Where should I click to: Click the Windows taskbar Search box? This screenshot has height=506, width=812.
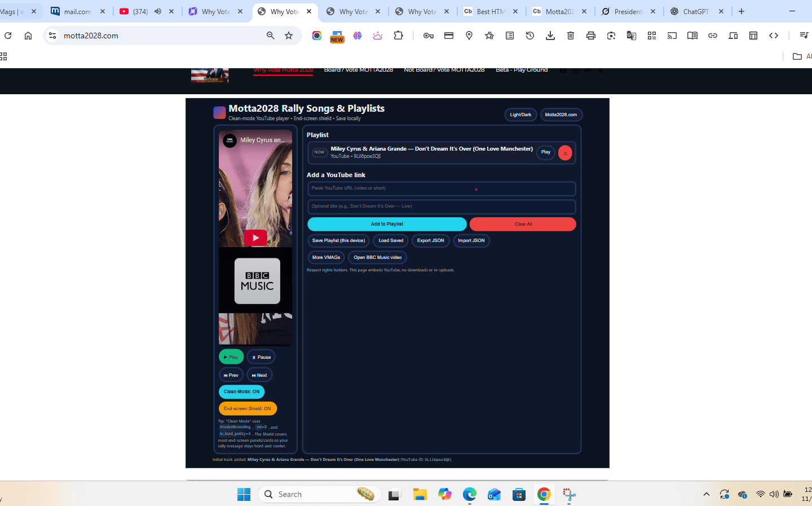pos(320,494)
